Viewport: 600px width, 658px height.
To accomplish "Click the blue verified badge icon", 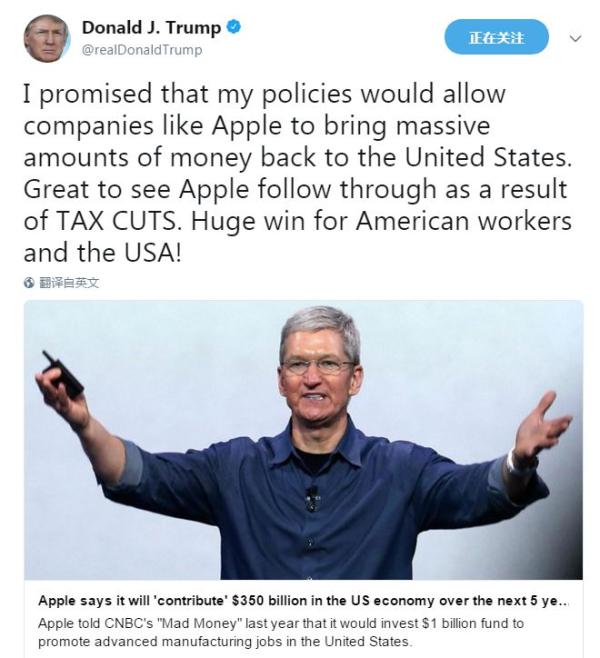I will (x=234, y=28).
